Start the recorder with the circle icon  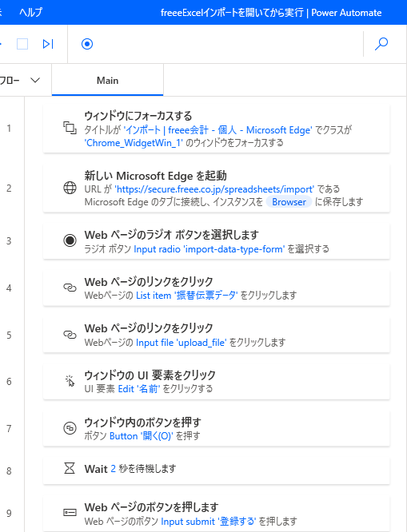pos(87,44)
